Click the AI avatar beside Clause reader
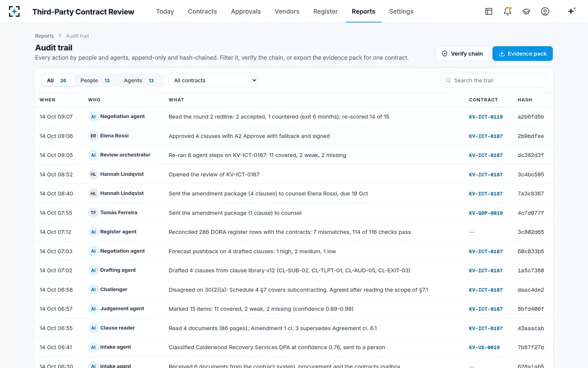 point(94,328)
